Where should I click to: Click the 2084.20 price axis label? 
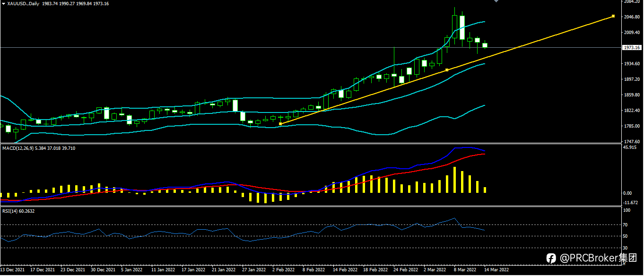(632, 2)
